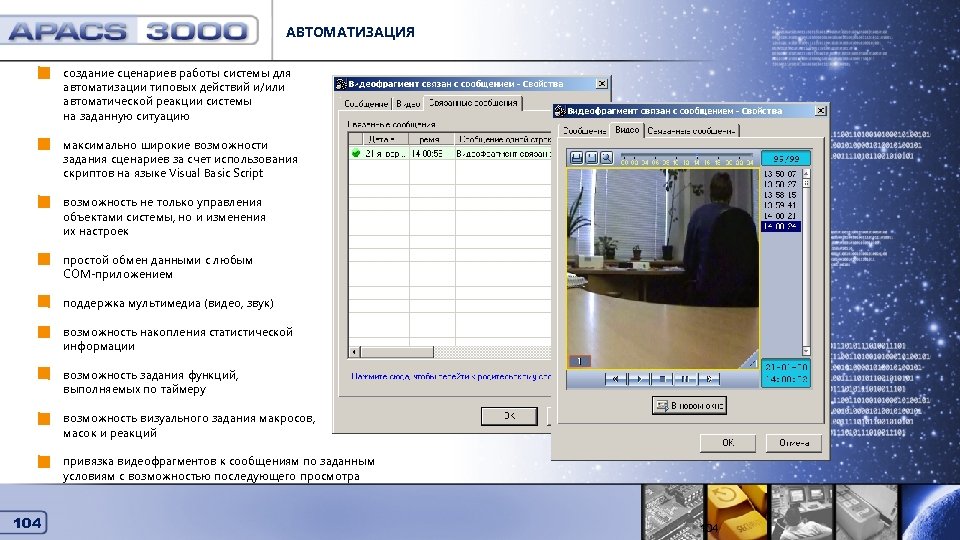Click the Отмена button
This screenshot has width=960, height=540.
(793, 443)
